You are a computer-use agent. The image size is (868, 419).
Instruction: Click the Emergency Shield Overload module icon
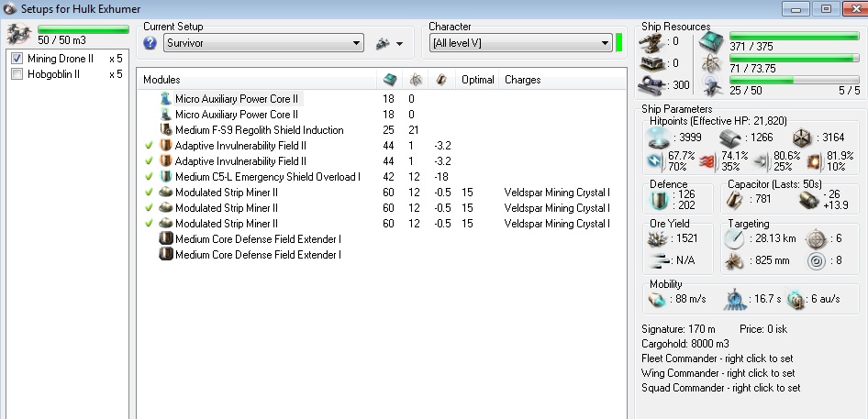point(165,177)
